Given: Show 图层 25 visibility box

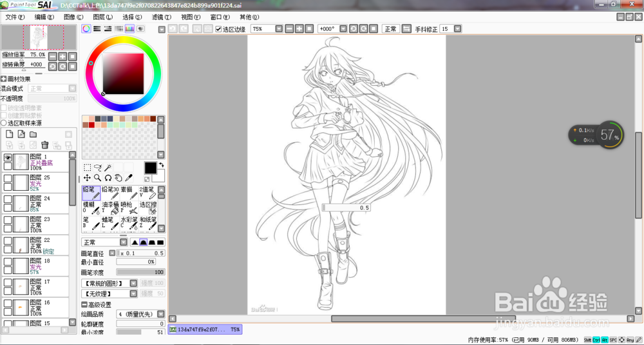Looking at the screenshot, I should (7, 179).
